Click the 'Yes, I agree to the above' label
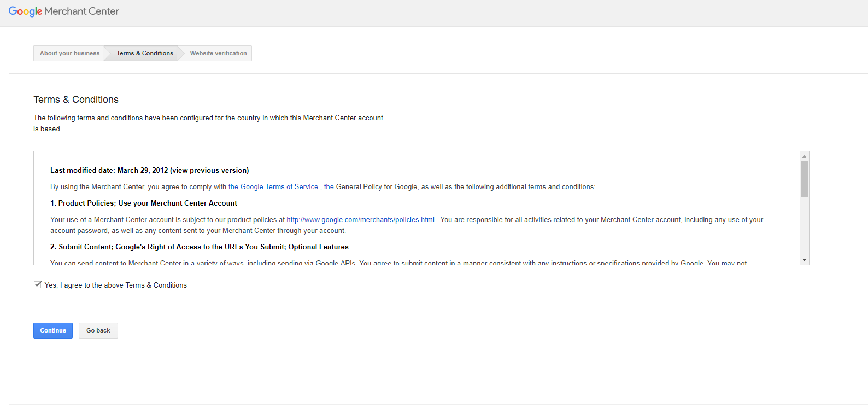This screenshot has width=868, height=408. (116, 285)
